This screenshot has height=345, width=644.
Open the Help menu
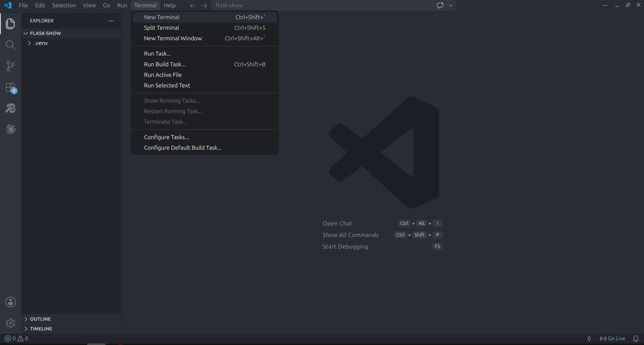click(x=170, y=5)
